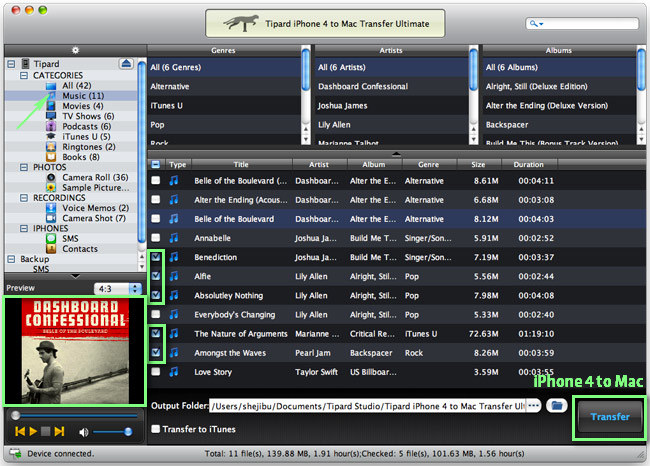
Task: Check the Belle of the Boulevard (… 8.61M checkbox
Action: tap(155, 180)
